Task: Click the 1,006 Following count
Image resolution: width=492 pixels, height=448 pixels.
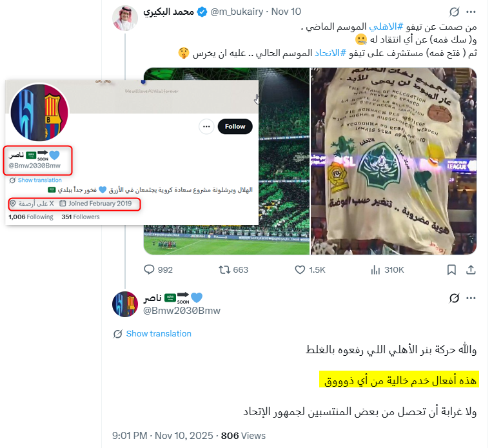Action: point(31,217)
